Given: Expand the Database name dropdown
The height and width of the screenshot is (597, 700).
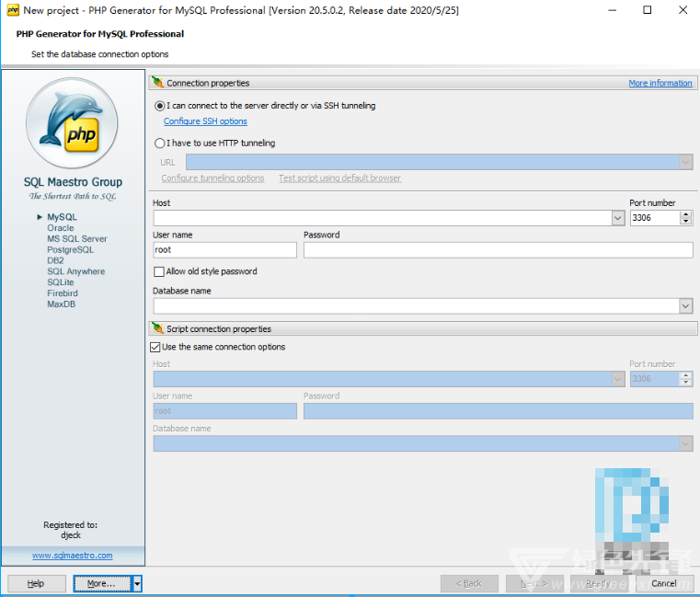Looking at the screenshot, I should tap(686, 306).
